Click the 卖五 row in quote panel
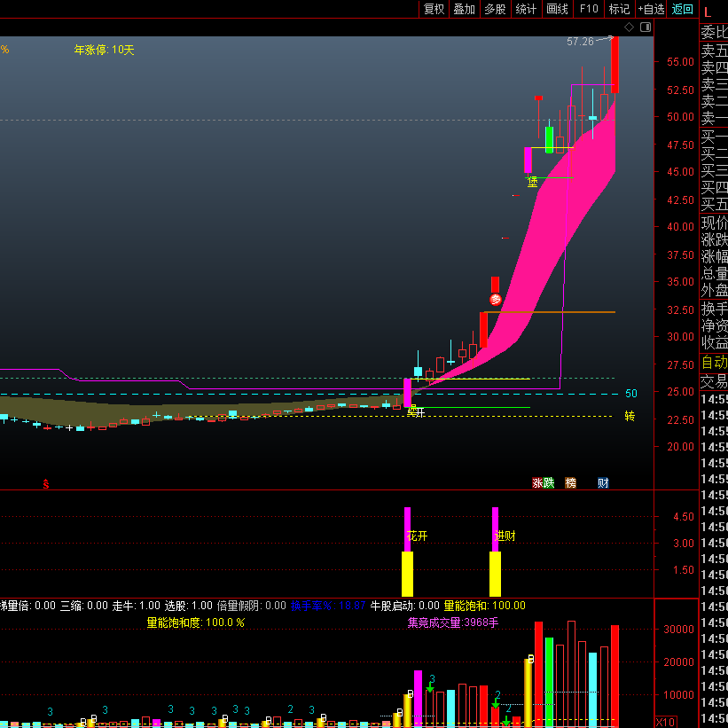The width and height of the screenshot is (728, 728). point(714,51)
